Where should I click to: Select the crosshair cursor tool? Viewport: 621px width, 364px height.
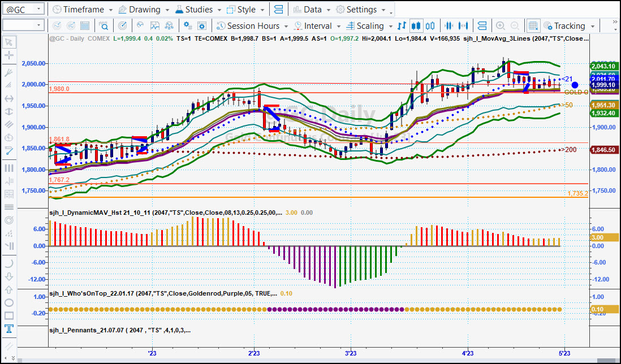point(8,55)
